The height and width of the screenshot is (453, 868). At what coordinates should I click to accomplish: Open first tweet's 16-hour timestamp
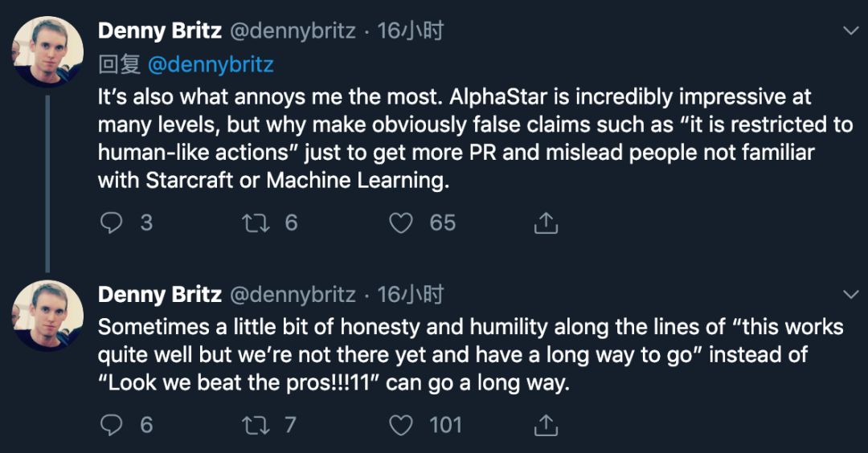coord(410,31)
